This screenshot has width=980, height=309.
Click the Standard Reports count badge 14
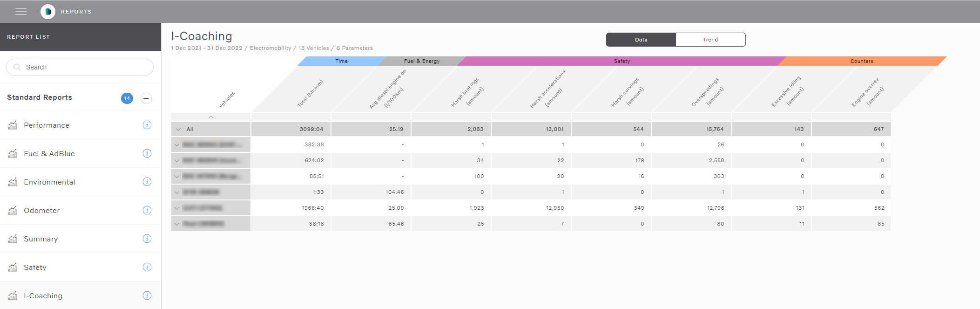click(x=127, y=98)
